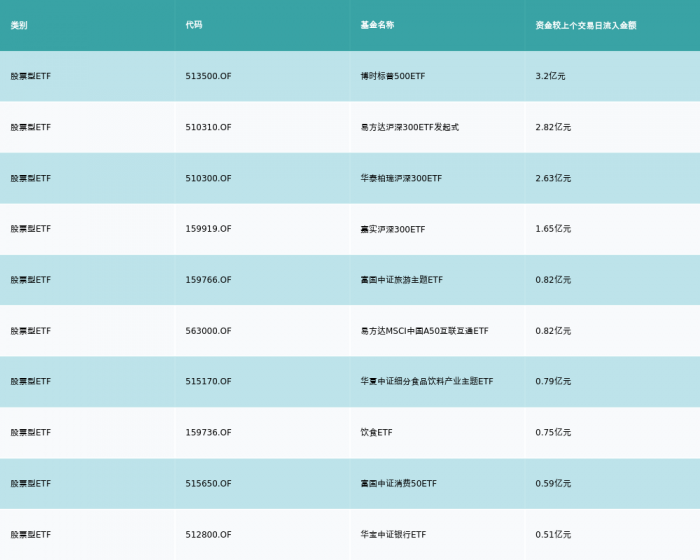
Task: Select fund name 博时标普500ETF
Action: tap(393, 76)
